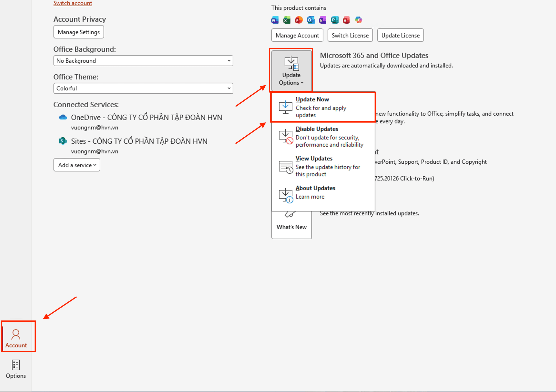556x392 pixels.
Task: Open View Updates history entry
Action: pyautogui.click(x=323, y=166)
